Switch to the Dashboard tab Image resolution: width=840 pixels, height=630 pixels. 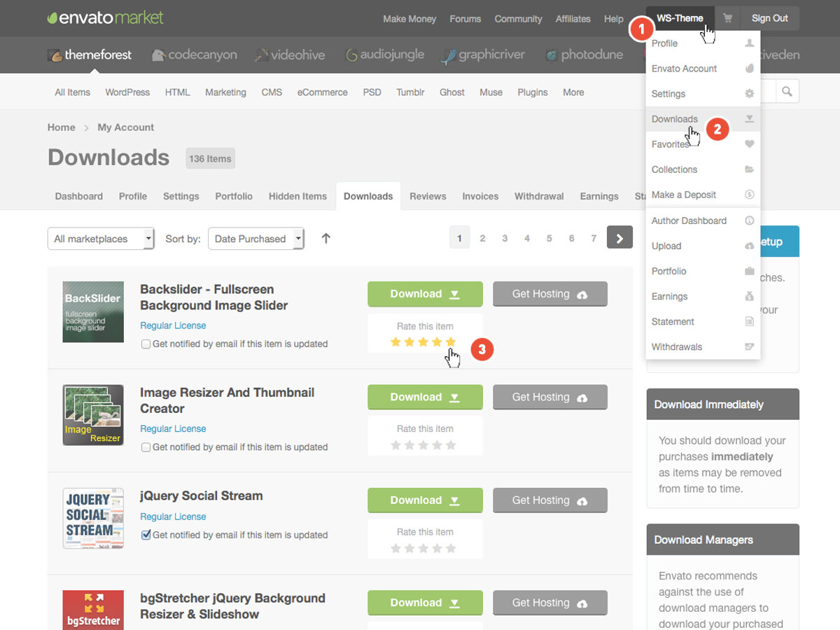tap(79, 196)
